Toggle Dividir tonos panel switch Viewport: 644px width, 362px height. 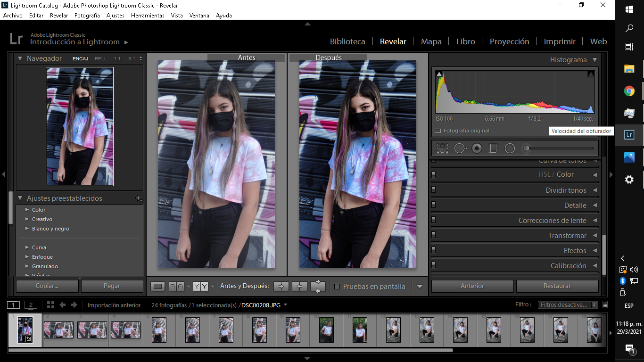click(x=433, y=190)
